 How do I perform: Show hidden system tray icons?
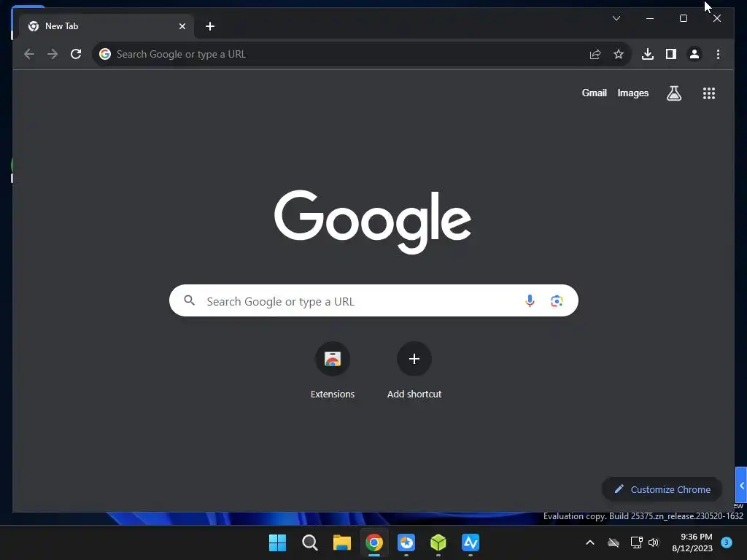click(589, 542)
